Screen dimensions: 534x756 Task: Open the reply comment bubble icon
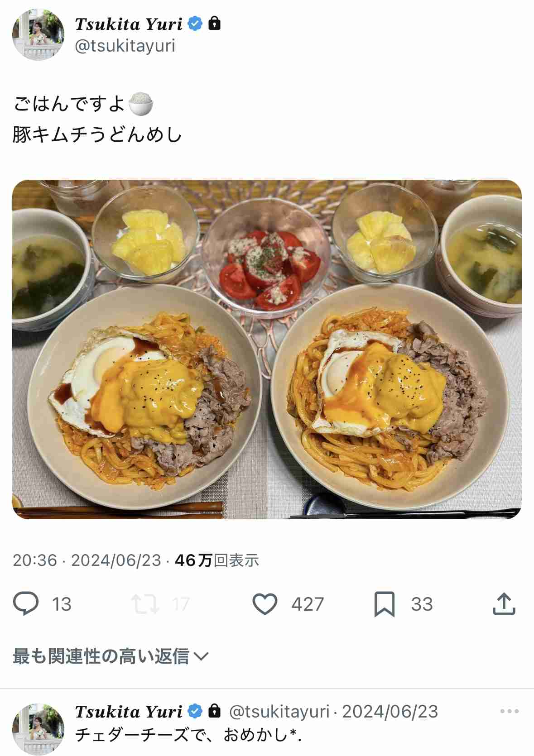coord(26,603)
